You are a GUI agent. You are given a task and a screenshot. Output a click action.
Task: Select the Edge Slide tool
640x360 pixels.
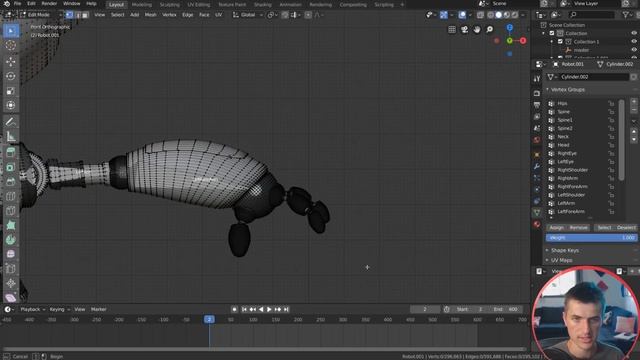click(x=11, y=269)
